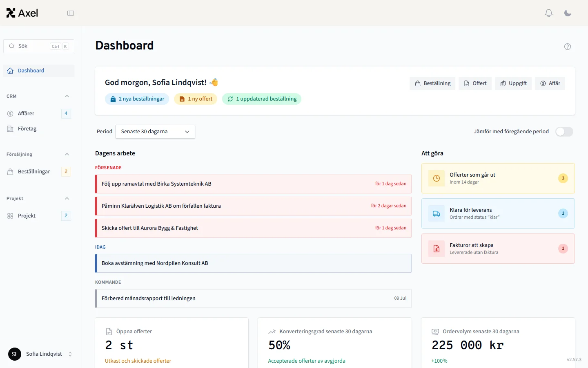Click the version label v2.57.3
The width and height of the screenshot is (588, 368).
574,360
